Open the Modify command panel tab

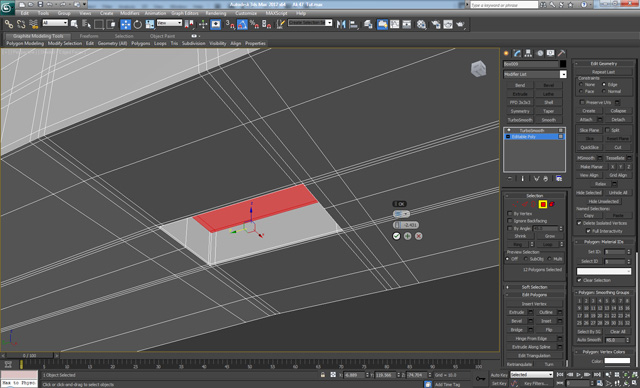click(x=518, y=53)
